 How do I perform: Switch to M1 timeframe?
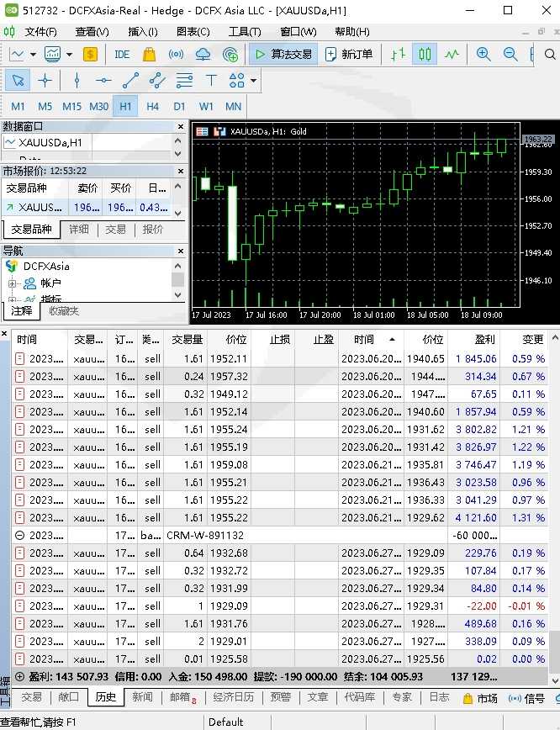click(x=18, y=107)
